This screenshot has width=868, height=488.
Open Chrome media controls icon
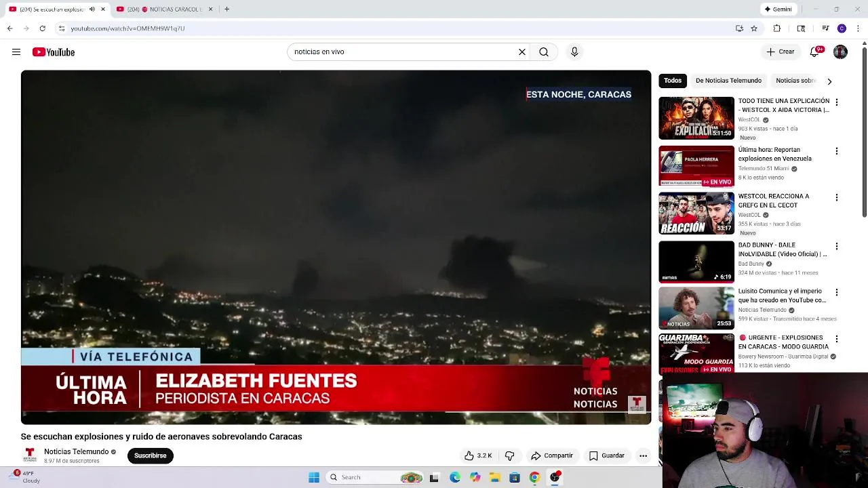825,28
